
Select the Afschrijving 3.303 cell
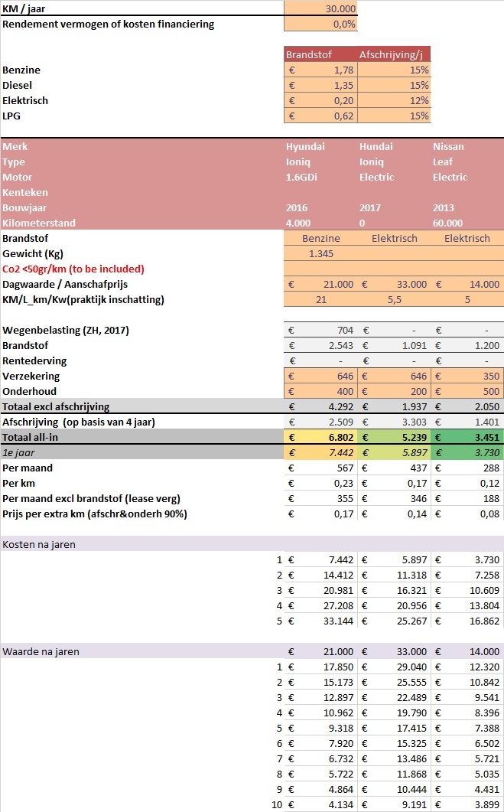pyautogui.click(x=394, y=422)
